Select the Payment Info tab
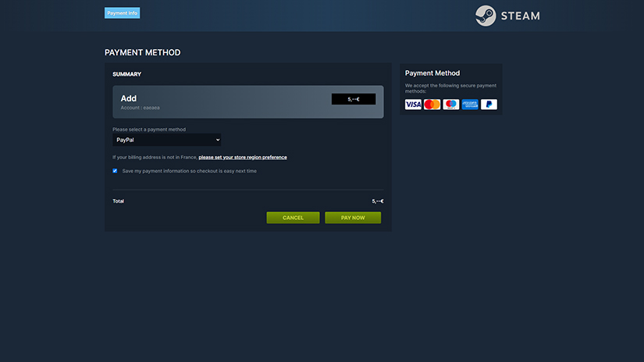644x362 pixels. click(122, 13)
